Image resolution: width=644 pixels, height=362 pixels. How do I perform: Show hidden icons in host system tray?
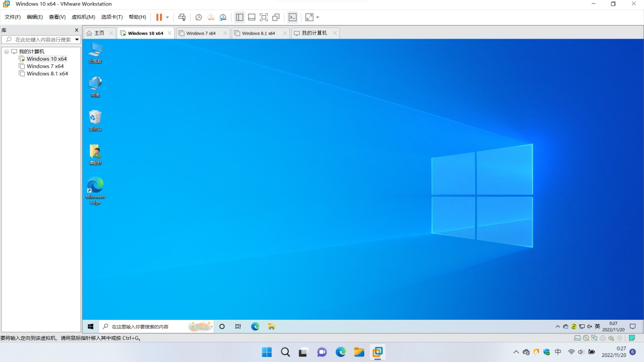[516, 352]
